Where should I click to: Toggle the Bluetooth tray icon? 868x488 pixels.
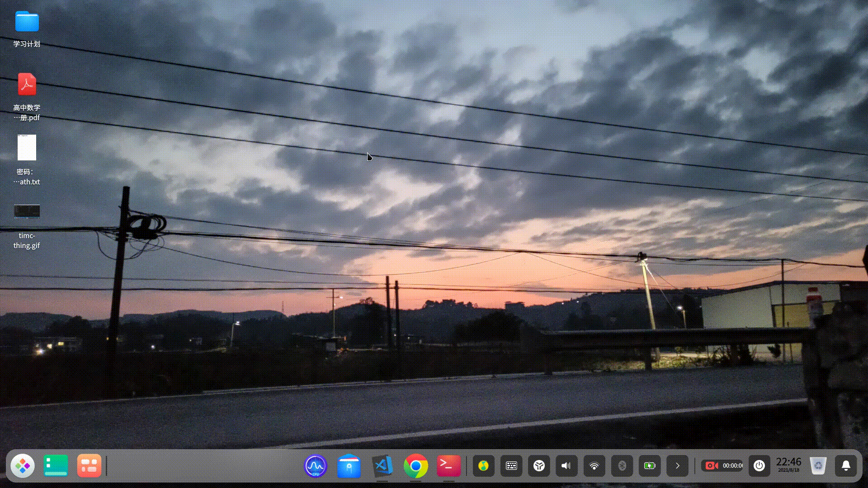click(x=622, y=465)
